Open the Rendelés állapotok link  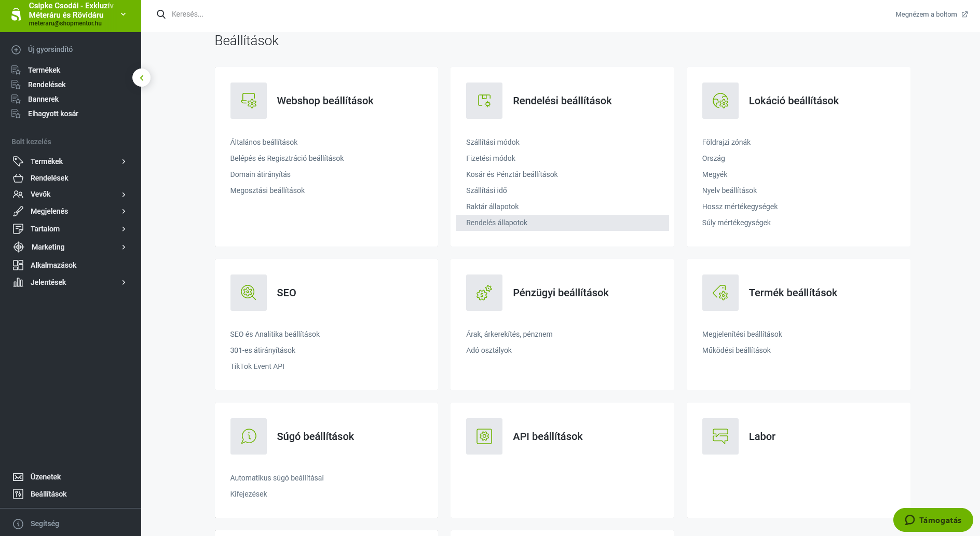497,223
